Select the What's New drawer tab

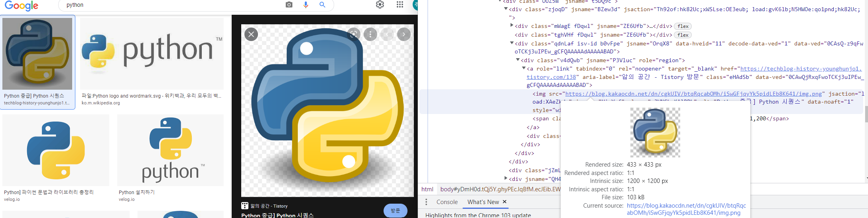pos(483,202)
